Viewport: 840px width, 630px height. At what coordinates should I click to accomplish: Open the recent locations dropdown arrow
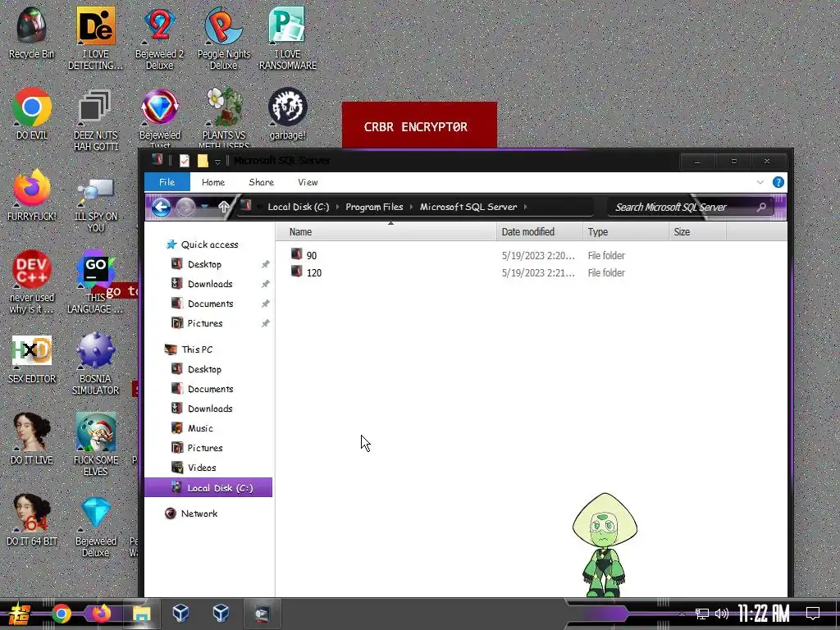204,207
